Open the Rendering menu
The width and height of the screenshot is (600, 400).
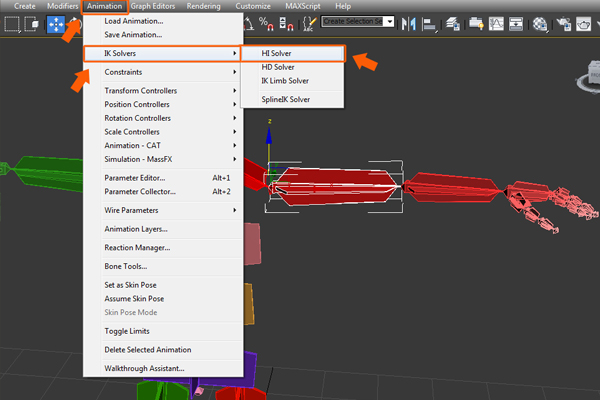204,6
